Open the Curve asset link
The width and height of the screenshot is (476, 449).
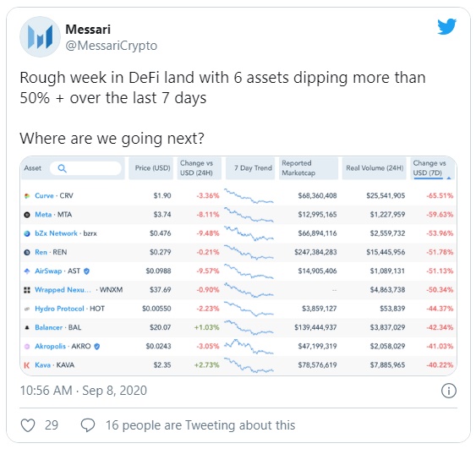44,196
